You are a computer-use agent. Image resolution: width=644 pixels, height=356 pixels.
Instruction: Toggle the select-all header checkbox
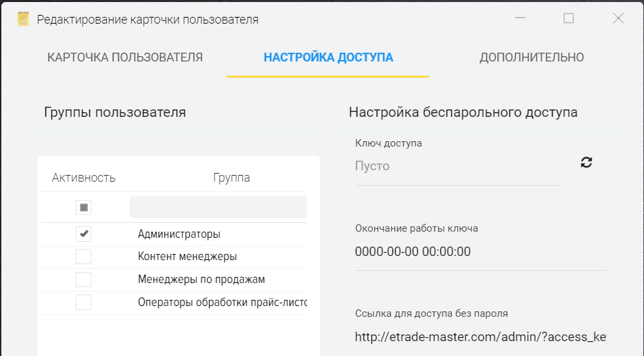[84, 207]
